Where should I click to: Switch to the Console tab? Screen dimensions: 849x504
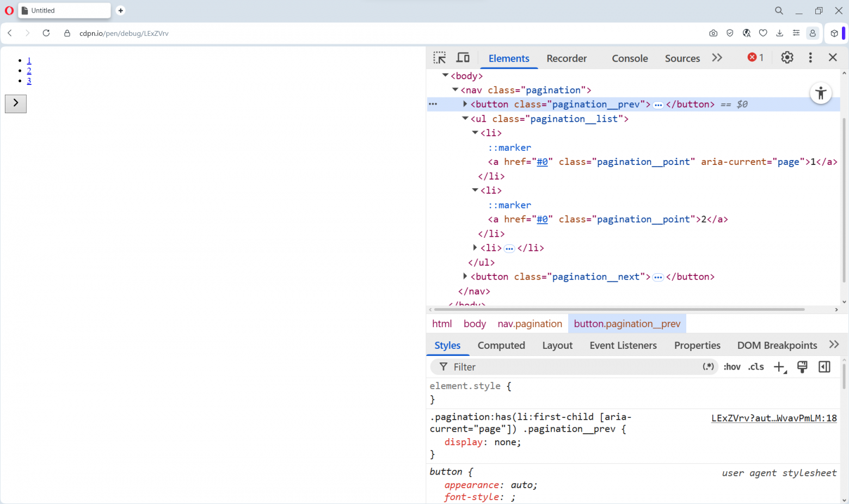[630, 58]
